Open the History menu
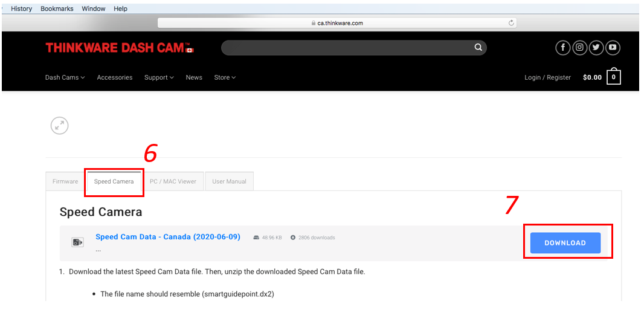 [x=21, y=8]
